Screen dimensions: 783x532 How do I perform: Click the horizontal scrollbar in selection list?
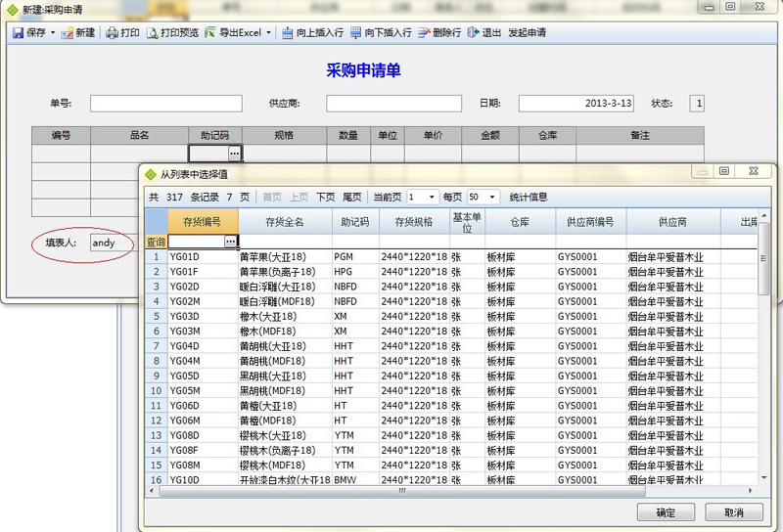[402, 491]
